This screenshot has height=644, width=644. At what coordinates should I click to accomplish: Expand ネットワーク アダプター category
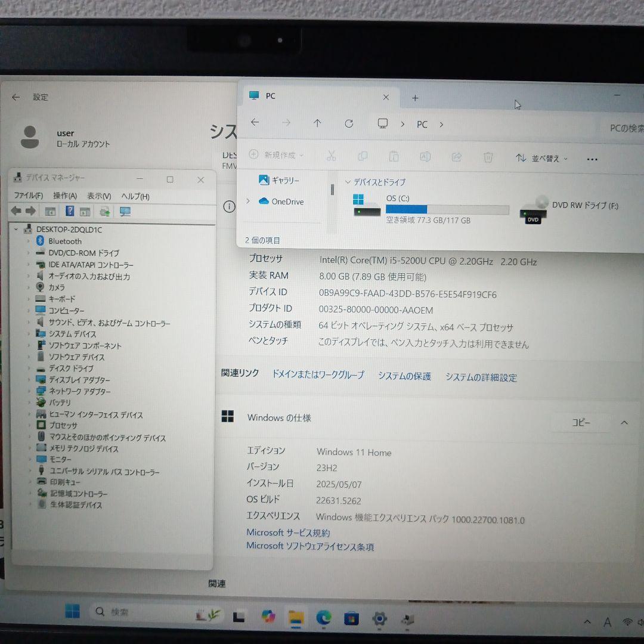tap(29, 391)
